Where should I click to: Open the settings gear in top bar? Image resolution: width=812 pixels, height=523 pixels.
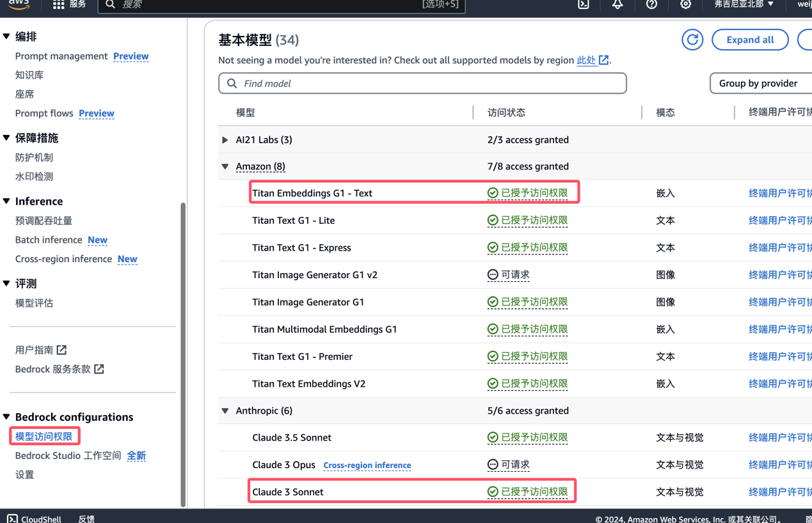685,4
